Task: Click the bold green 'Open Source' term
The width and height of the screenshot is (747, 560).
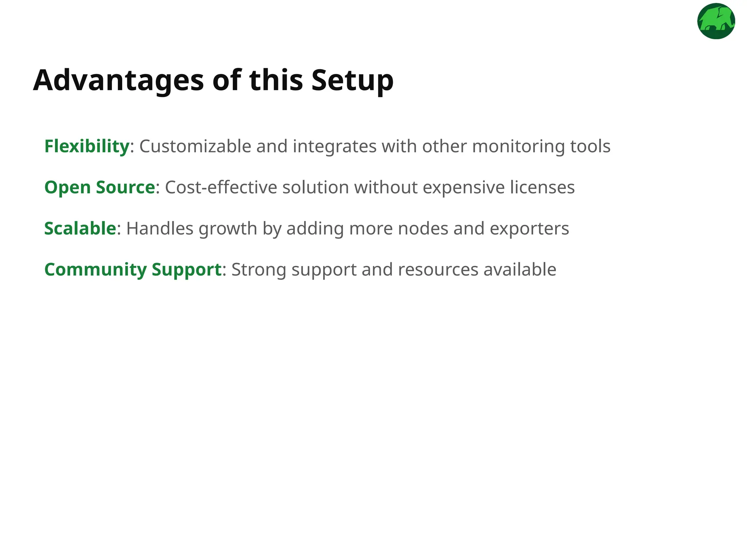Action: [100, 187]
